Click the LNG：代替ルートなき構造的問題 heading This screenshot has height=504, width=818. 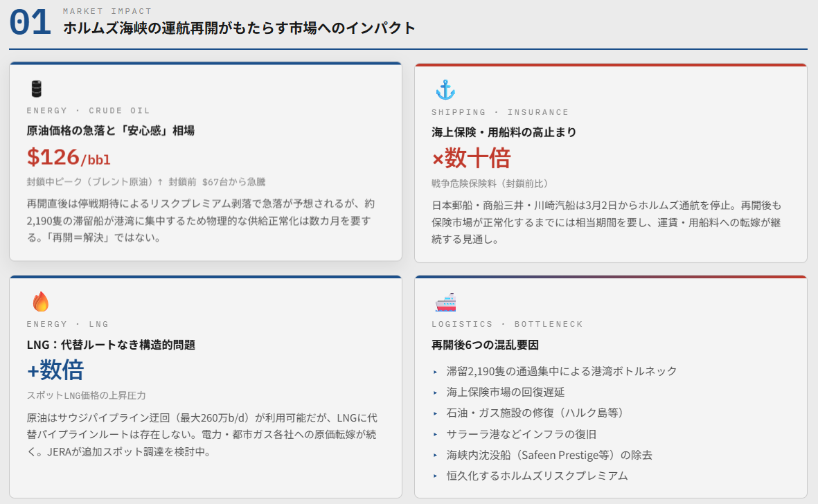111,344
